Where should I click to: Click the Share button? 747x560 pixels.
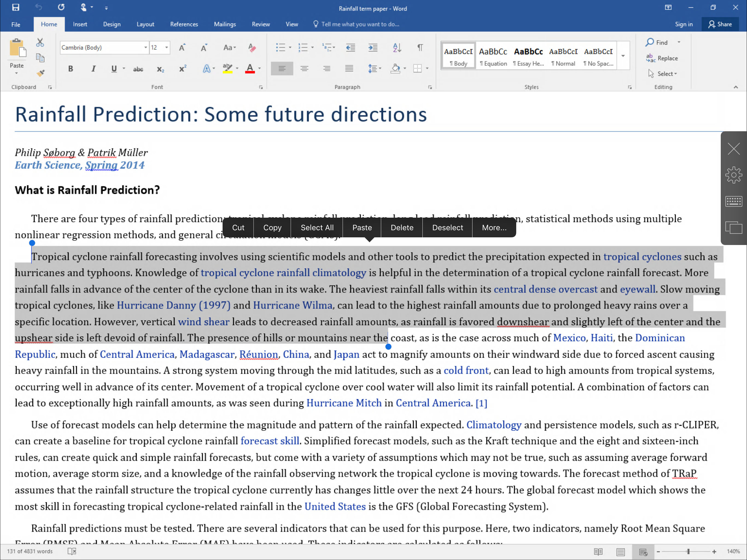[x=720, y=24]
